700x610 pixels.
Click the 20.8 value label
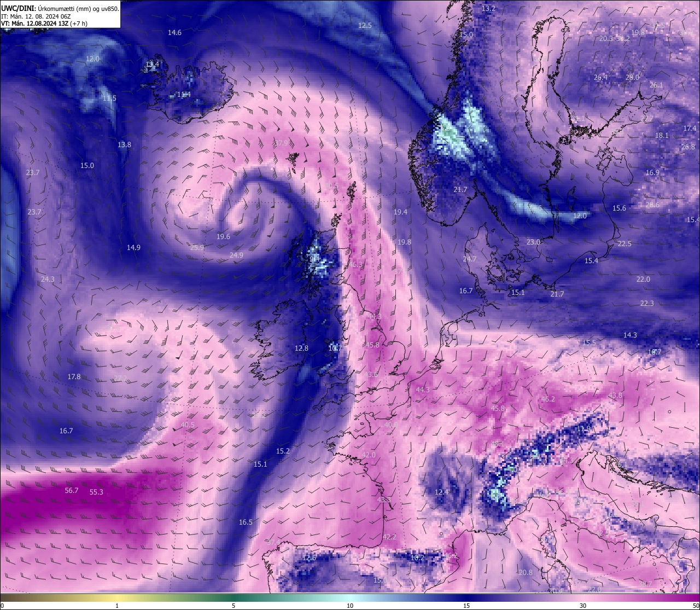point(525,573)
